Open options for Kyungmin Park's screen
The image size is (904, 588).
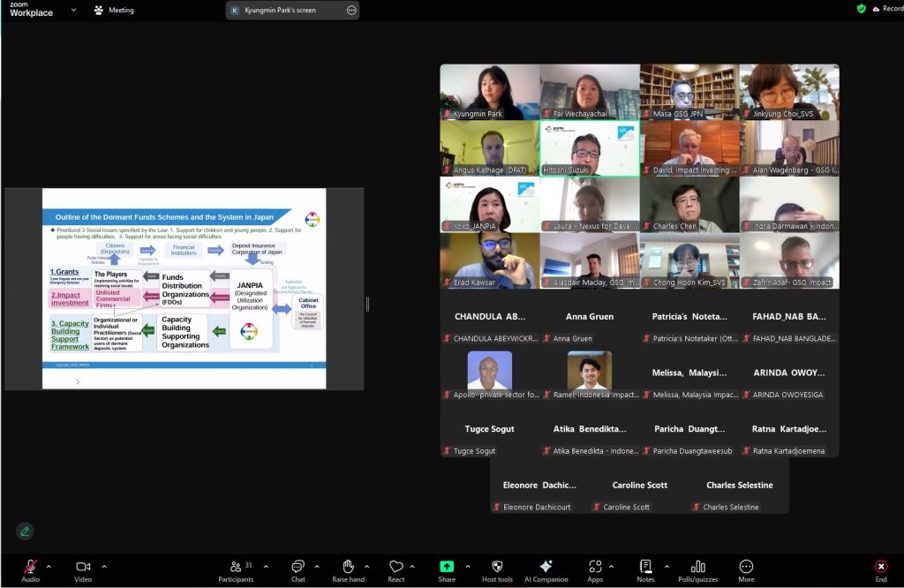pos(351,11)
